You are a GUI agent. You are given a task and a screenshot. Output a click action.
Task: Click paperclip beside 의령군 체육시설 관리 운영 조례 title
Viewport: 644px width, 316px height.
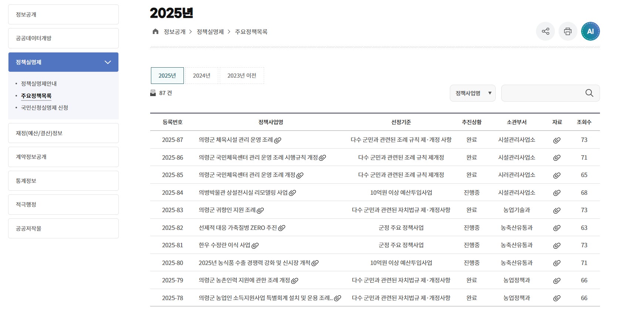[x=278, y=140]
